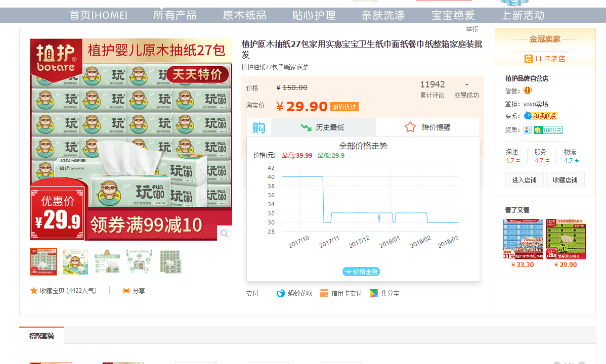Select the fifth product thumbnail

(170, 262)
